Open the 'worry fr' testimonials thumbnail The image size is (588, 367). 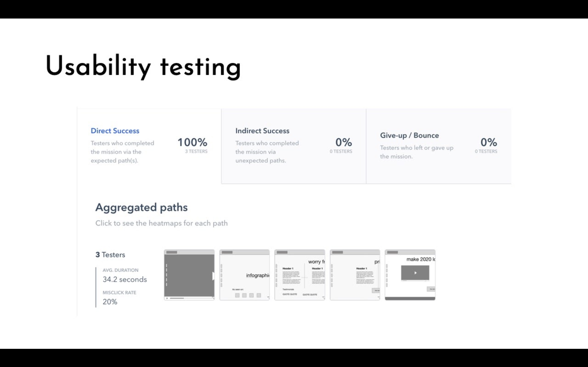[300, 275]
